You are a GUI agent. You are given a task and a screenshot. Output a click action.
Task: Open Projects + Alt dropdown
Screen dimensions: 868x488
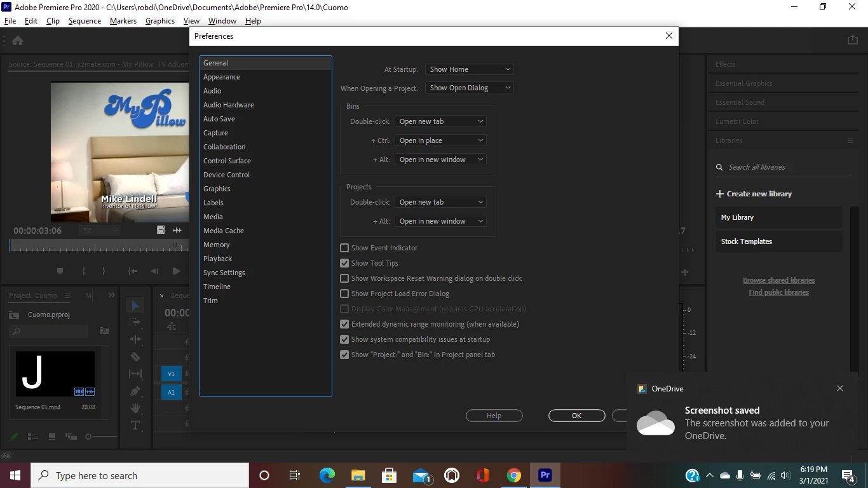point(440,221)
